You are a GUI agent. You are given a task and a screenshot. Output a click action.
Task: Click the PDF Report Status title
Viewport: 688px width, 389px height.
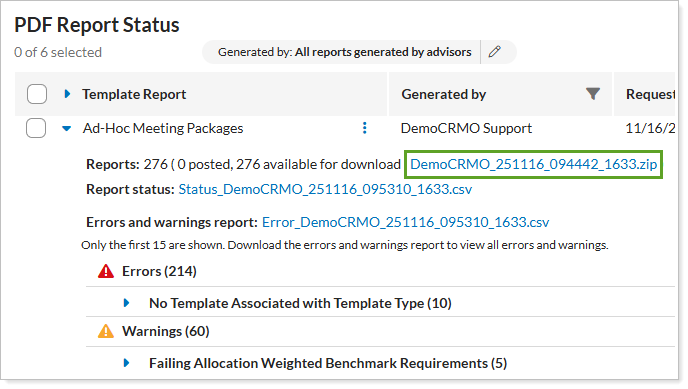point(97,25)
